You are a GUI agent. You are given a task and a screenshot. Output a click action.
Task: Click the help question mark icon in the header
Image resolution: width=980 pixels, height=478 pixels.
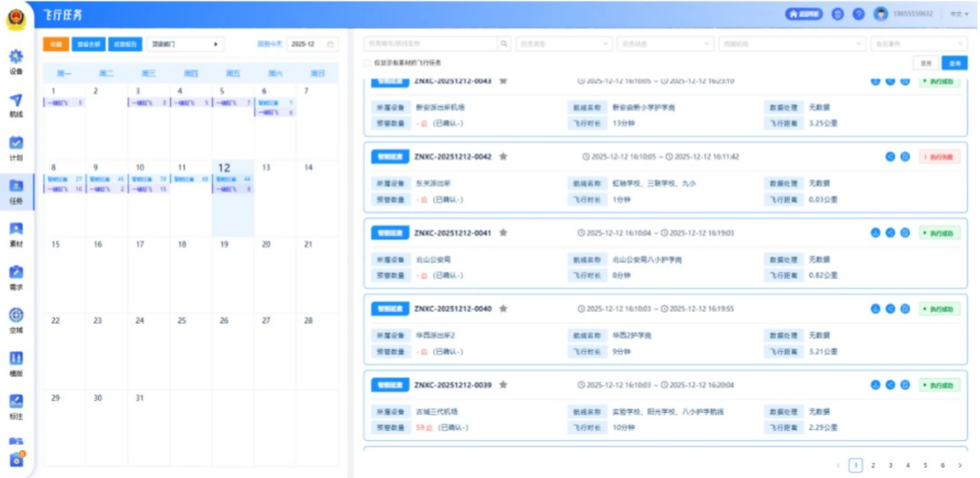[858, 14]
